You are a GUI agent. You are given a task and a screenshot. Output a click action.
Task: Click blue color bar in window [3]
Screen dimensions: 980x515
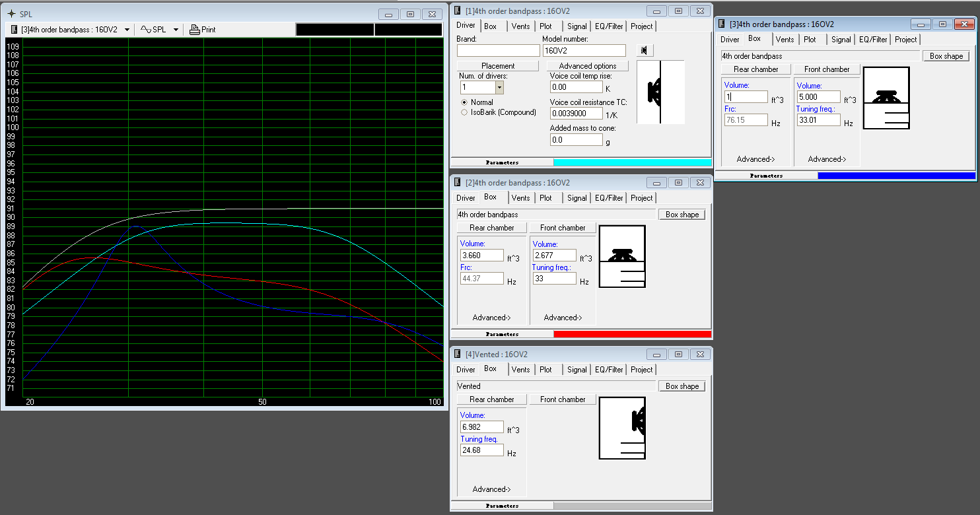pyautogui.click(x=897, y=176)
